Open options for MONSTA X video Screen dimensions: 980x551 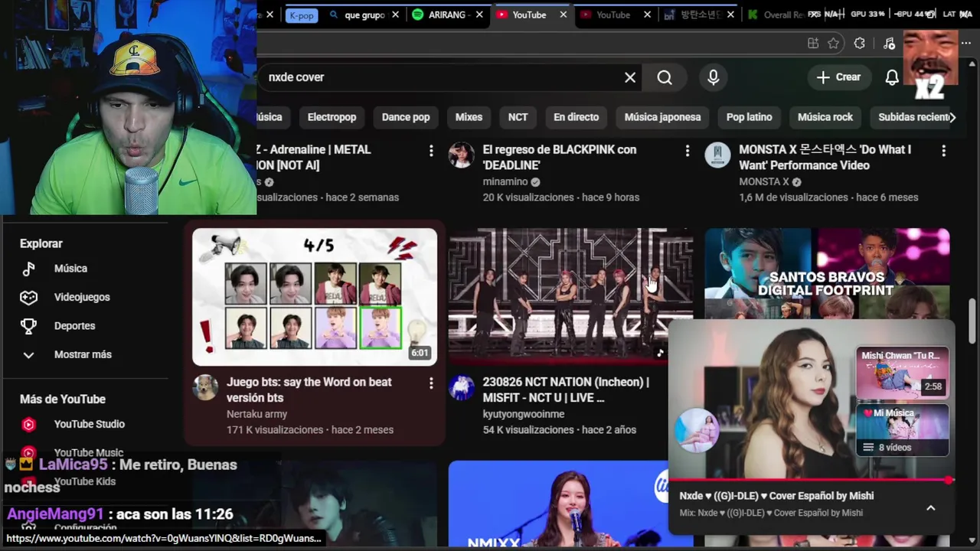(943, 151)
